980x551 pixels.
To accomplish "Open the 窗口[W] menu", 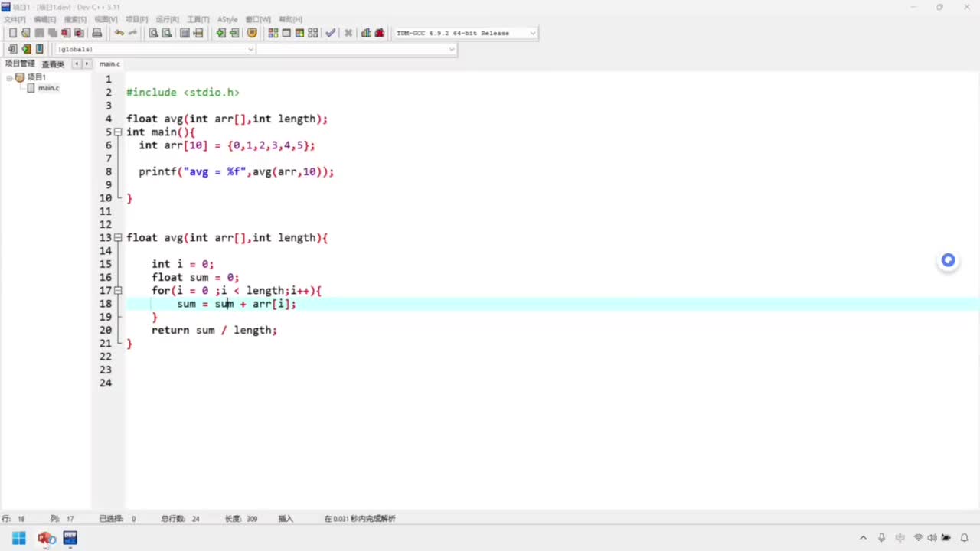I will [x=258, y=19].
